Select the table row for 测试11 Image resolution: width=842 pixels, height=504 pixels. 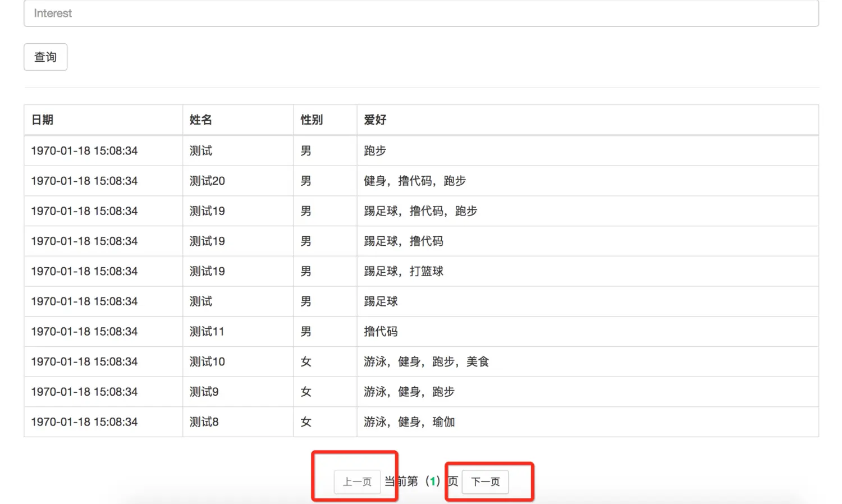(421, 331)
